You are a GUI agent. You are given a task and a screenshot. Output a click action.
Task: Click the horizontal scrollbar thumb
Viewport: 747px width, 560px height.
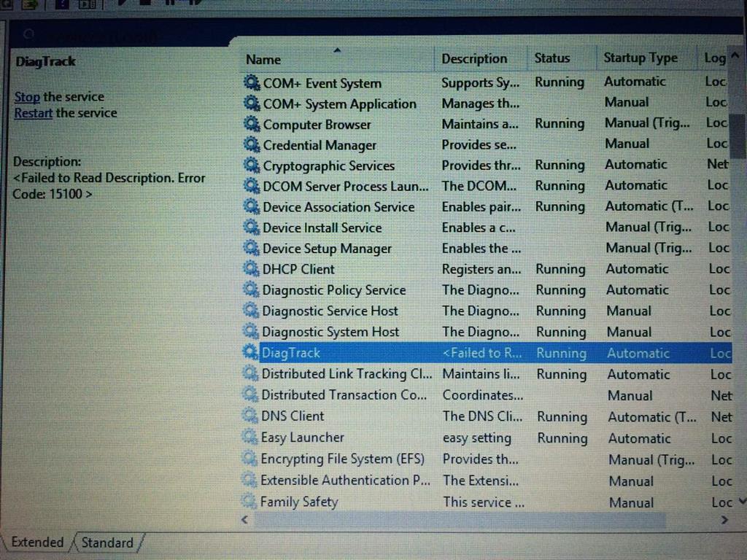(x=460, y=520)
